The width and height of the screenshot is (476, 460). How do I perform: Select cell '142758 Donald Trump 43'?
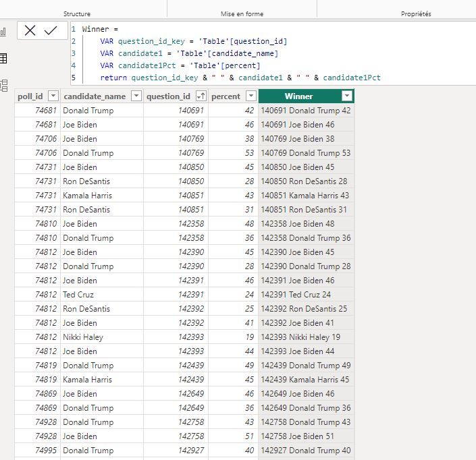pyautogui.click(x=306, y=422)
